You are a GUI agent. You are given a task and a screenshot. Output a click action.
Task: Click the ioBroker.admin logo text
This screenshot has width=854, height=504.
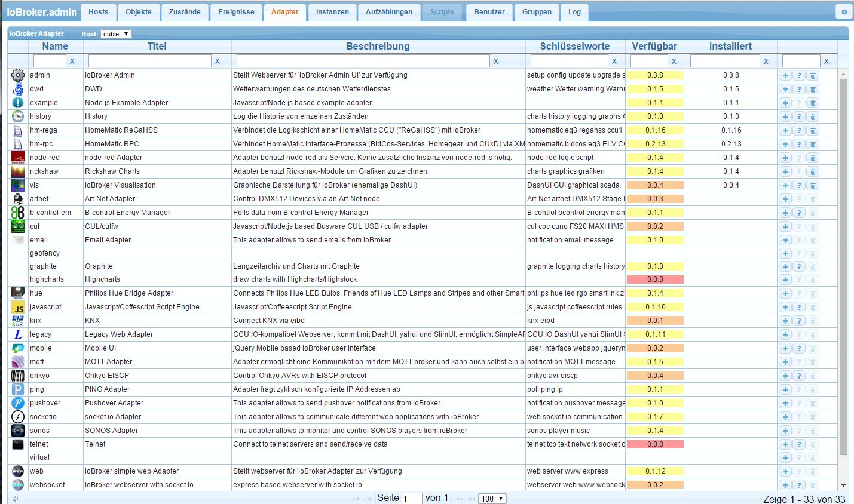42,12
